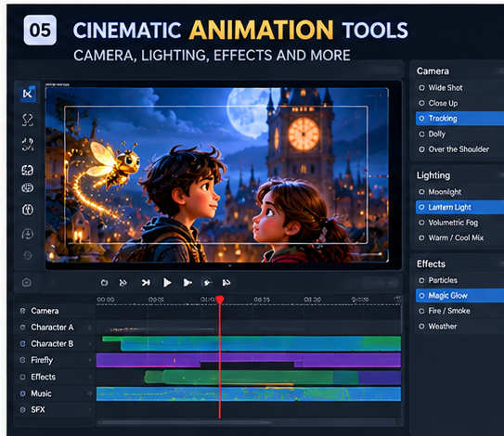The width and height of the screenshot is (504, 436).
Task: Click the loop icon in playback controls
Action: (104, 283)
